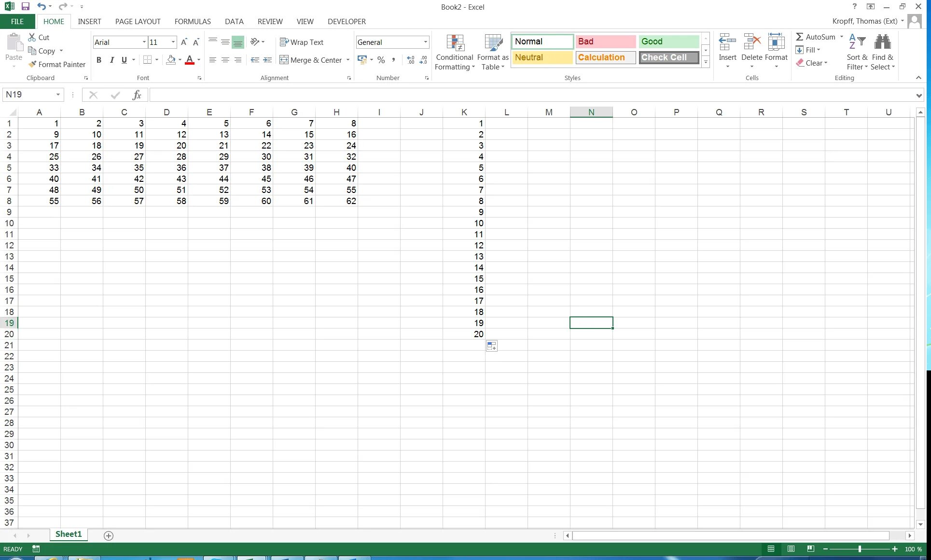This screenshot has height=560, width=931.
Task: Open the font name Arial dropdown
Action: 144,42
